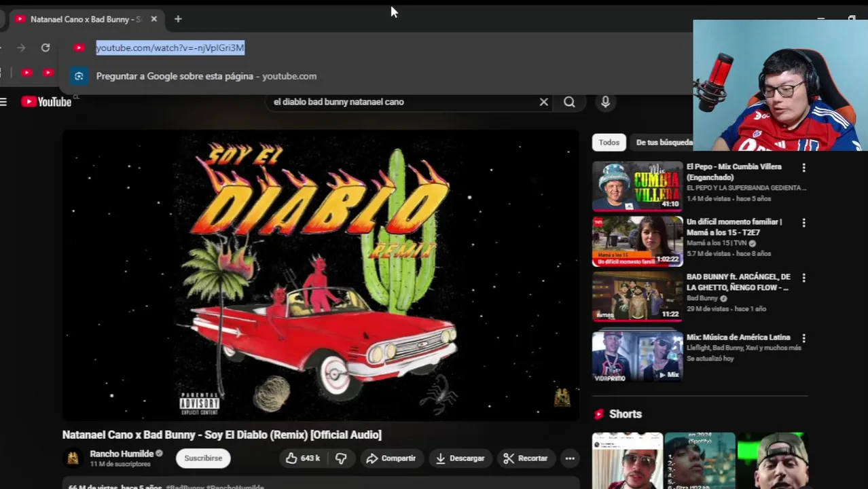
Task: Run search with magnifying glass button
Action: [x=569, y=102]
